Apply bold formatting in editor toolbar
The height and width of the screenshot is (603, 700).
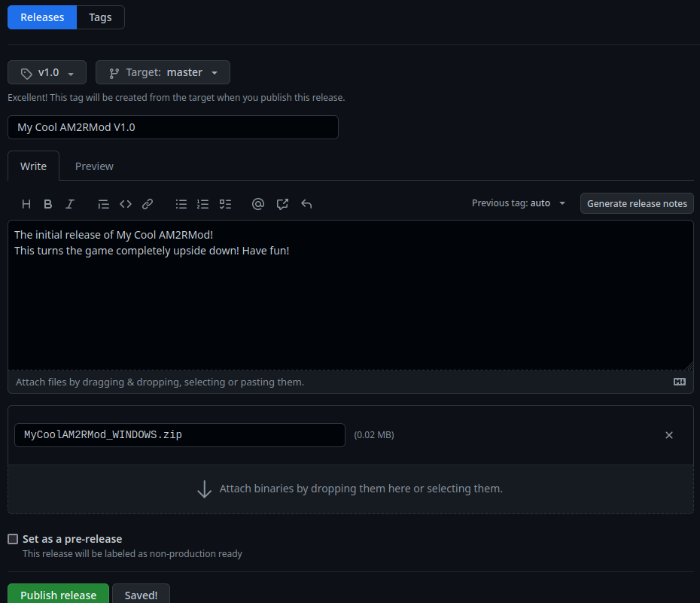(48, 204)
